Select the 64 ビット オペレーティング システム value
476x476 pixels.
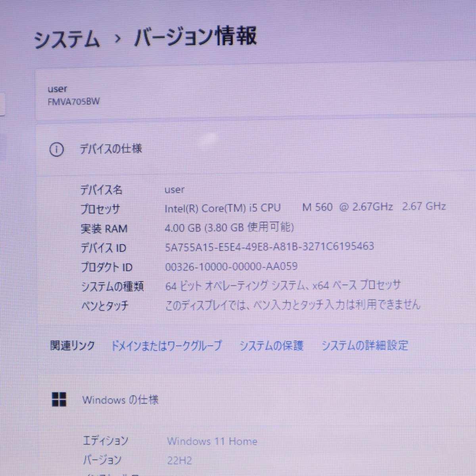click(283, 286)
